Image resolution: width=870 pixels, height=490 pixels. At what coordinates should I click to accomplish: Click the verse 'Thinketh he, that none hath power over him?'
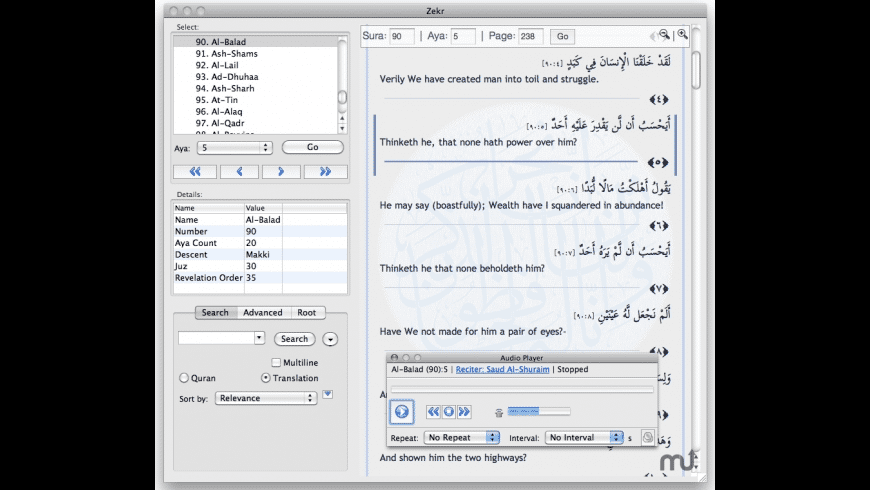478,142
